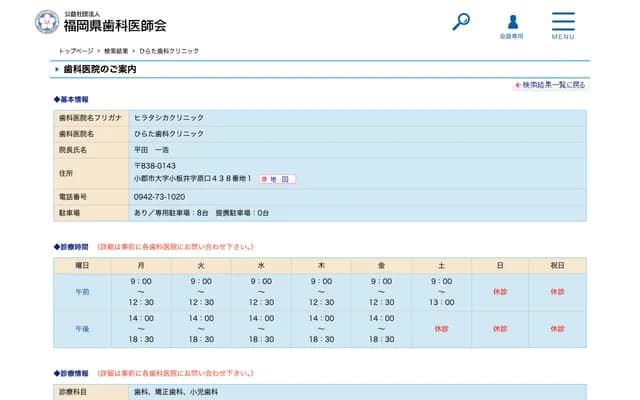The image size is (640, 400).
Task: Open the magnifying glass search icon
Action: point(461,21)
